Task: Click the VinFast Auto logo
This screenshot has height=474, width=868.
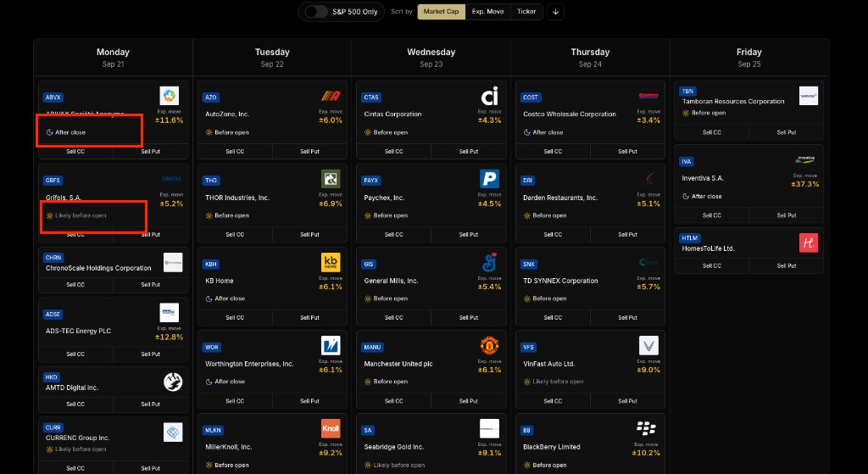Action: click(x=648, y=345)
